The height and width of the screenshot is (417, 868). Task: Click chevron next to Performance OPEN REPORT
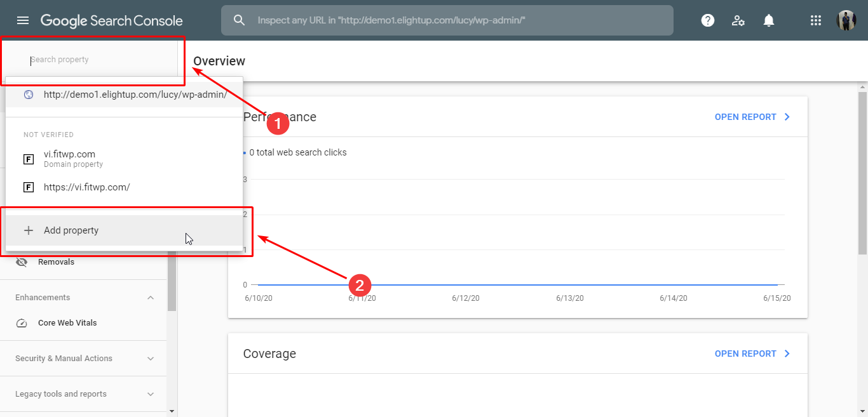[787, 117]
